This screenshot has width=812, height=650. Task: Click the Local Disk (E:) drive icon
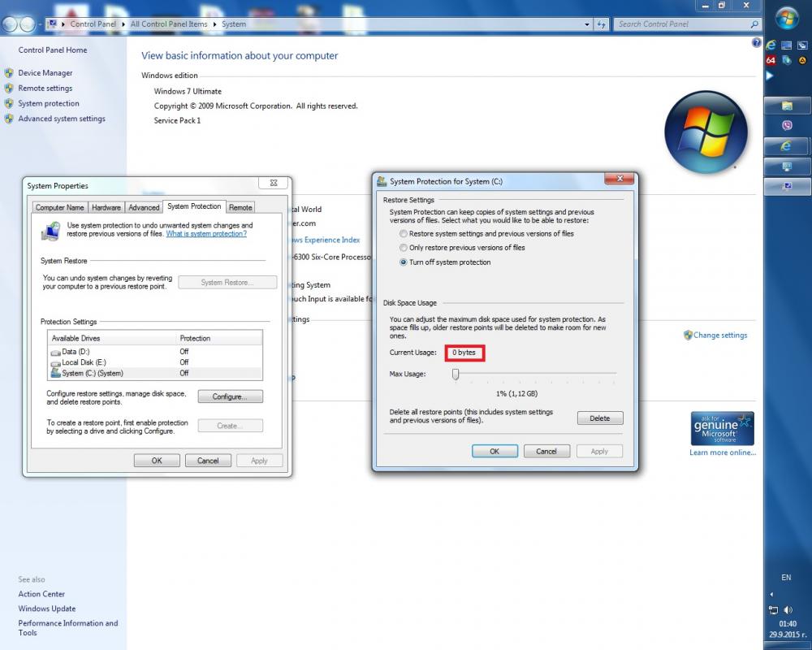pos(56,363)
